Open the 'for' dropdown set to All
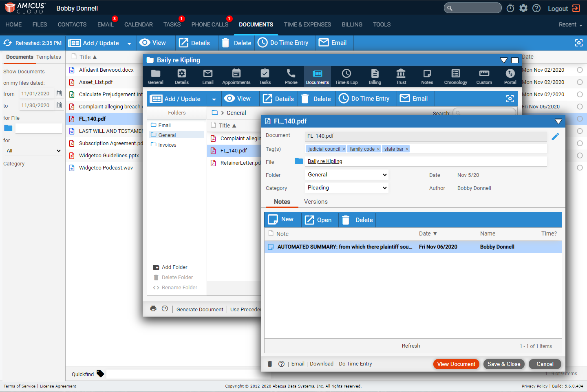The image size is (587, 392). coord(33,151)
